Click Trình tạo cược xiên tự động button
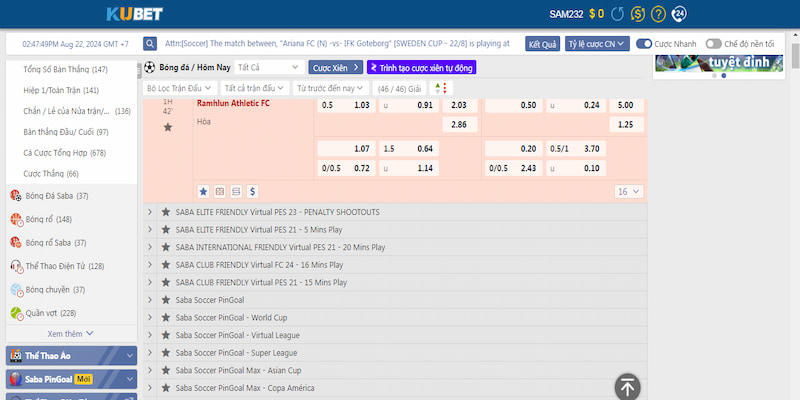The image size is (800, 400). pyautogui.click(x=421, y=67)
